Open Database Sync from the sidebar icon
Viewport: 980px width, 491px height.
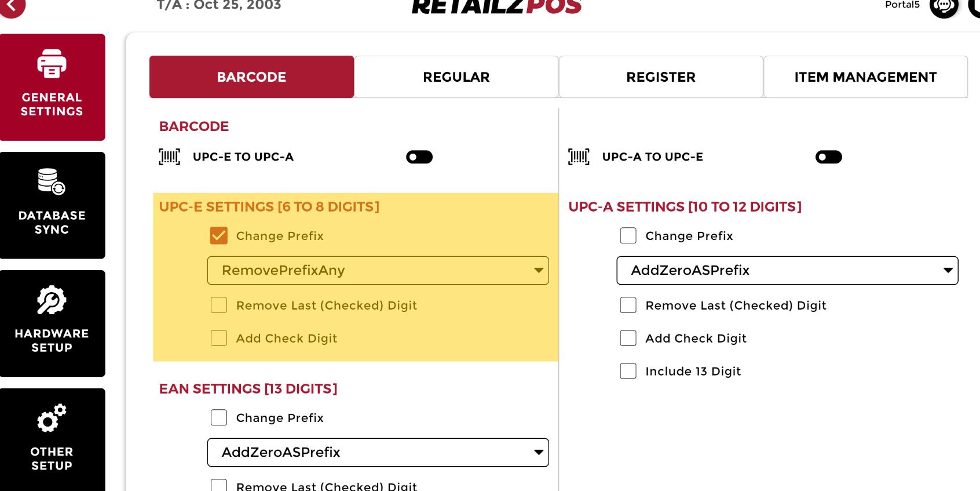point(52,181)
